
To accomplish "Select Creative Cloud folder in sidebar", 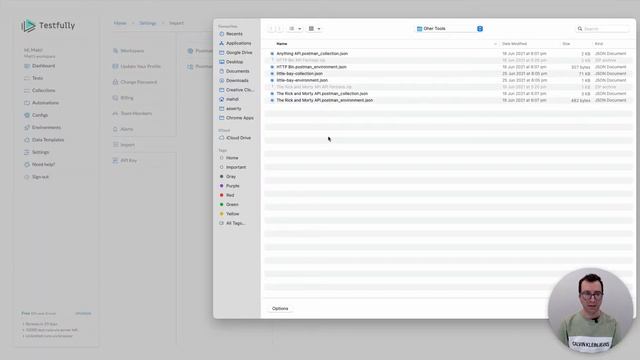I will click(240, 90).
